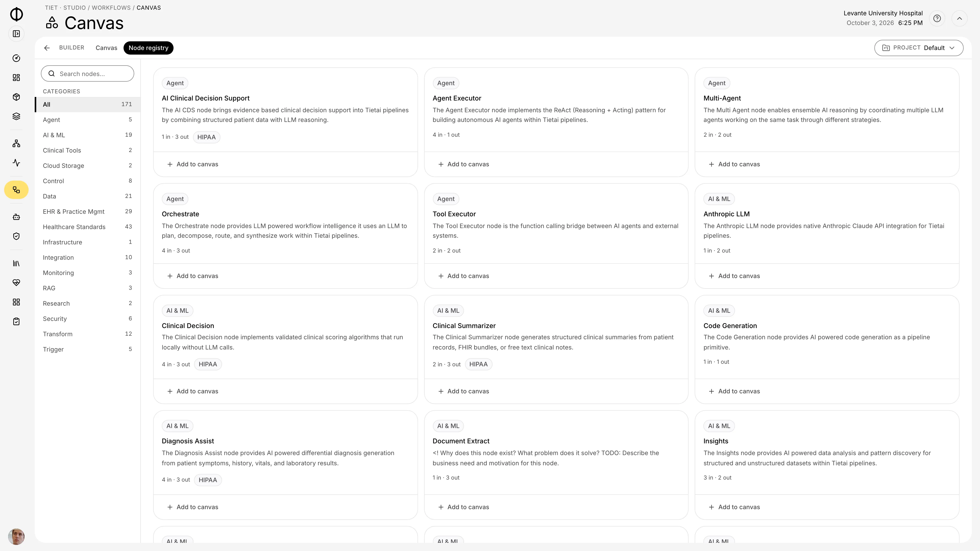The width and height of the screenshot is (980, 551).
Task: Focus the Search nodes input field
Action: pos(88,73)
